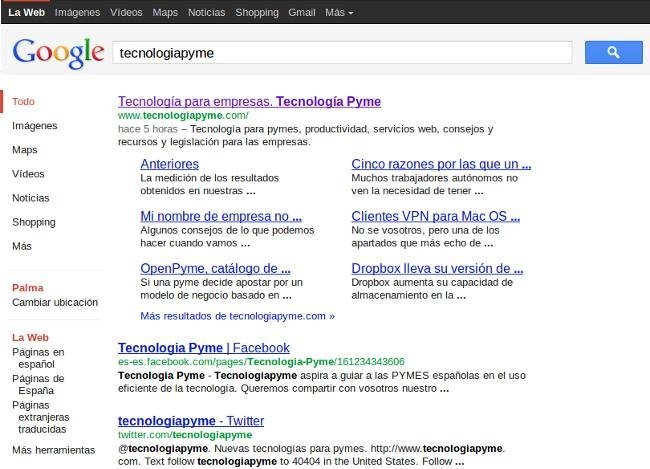Open Gmail from the top bar

coord(301,12)
